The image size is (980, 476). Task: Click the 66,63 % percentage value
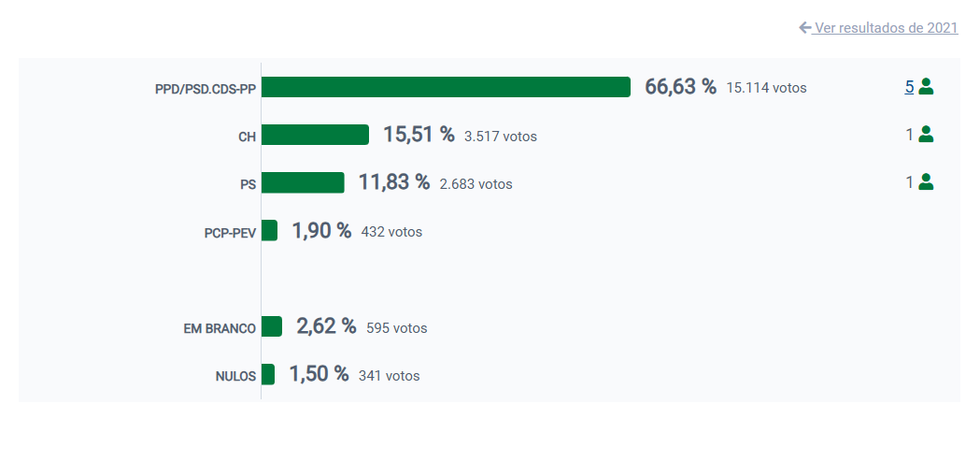(x=680, y=87)
